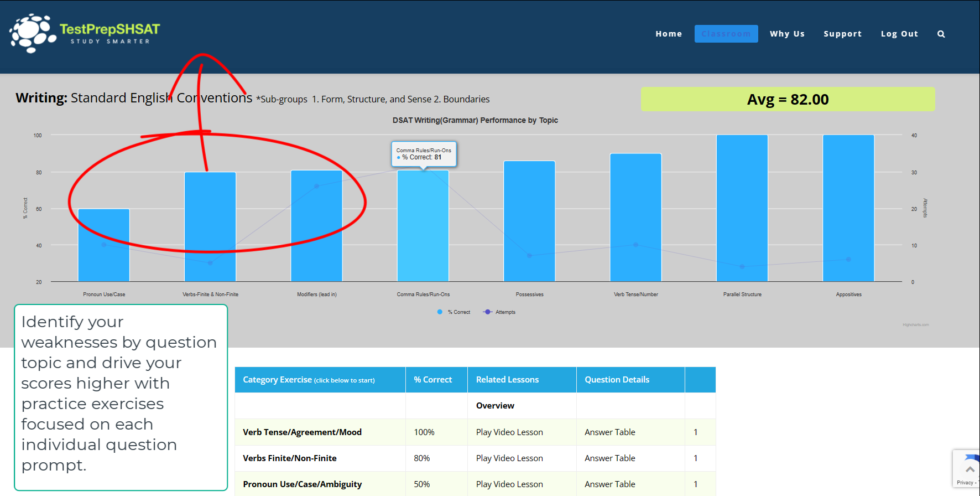The width and height of the screenshot is (980, 496).
Task: Toggle the Attempts series in legend
Action: pos(500,312)
